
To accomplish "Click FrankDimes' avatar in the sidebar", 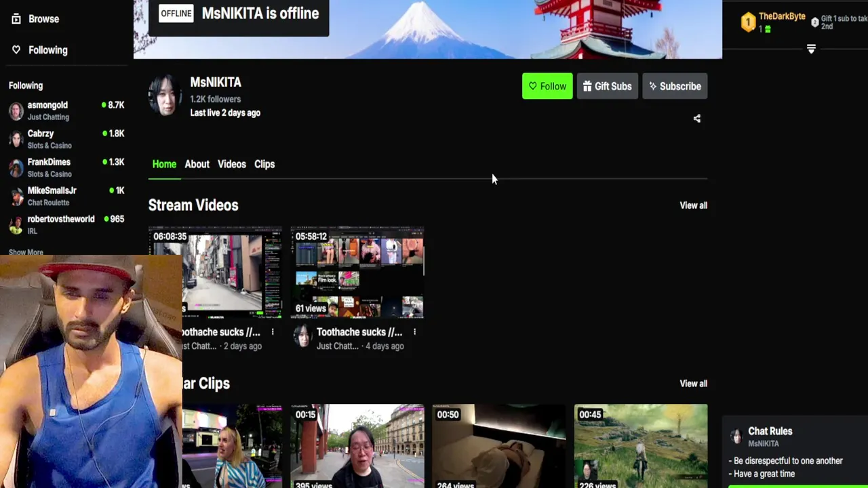I will click(16, 167).
